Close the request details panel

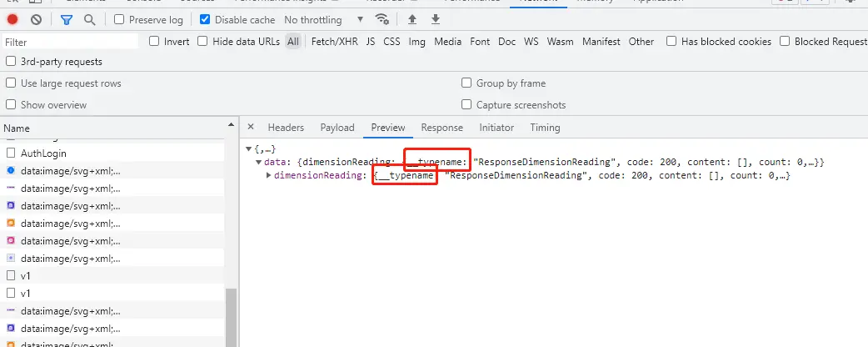coord(251,128)
